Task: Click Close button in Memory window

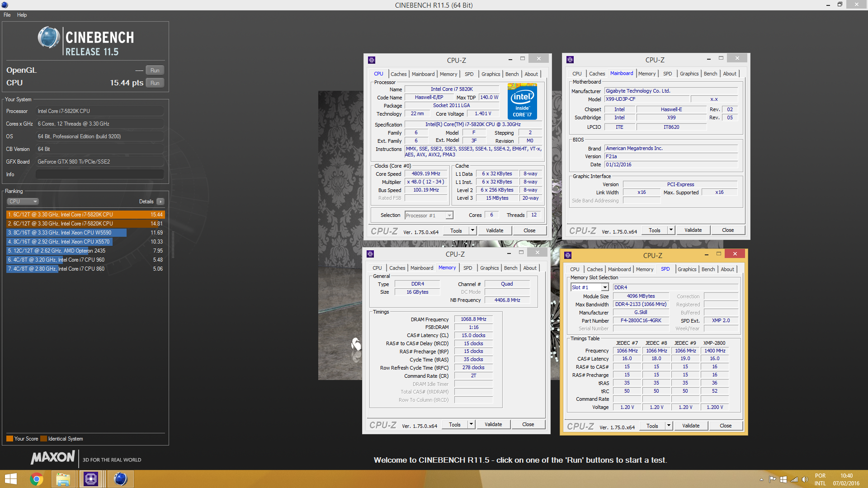Action: (x=528, y=425)
